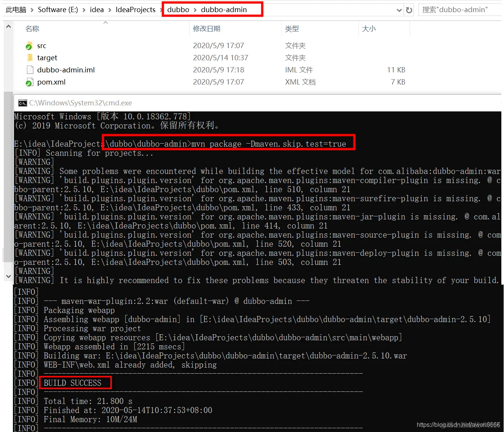504x432 pixels.
Task: Sort files by 类型 column
Action: pos(292,29)
